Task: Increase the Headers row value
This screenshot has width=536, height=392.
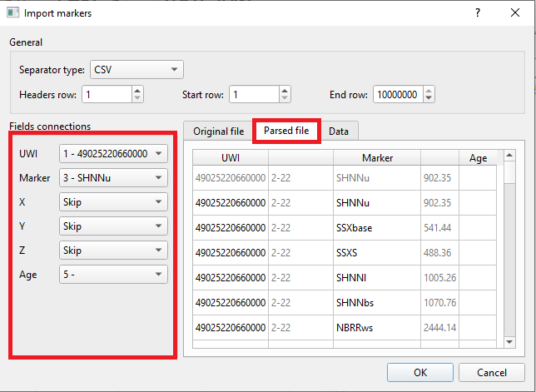Action: pyautogui.click(x=137, y=91)
